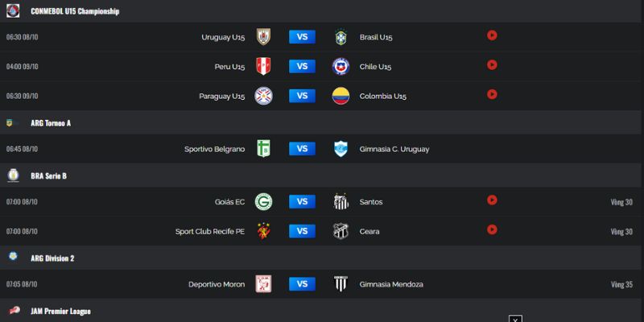This screenshot has height=322, width=644.
Task: Play the Uruguay U15 vs Brasil U15 stream
Action: coord(492,35)
